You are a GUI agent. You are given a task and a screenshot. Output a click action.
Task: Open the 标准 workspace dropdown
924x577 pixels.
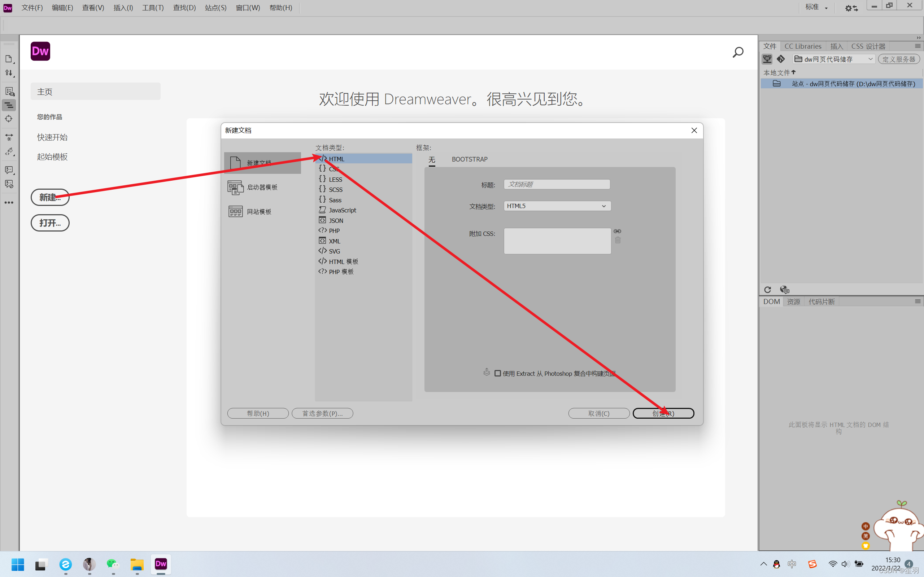pyautogui.click(x=817, y=7)
